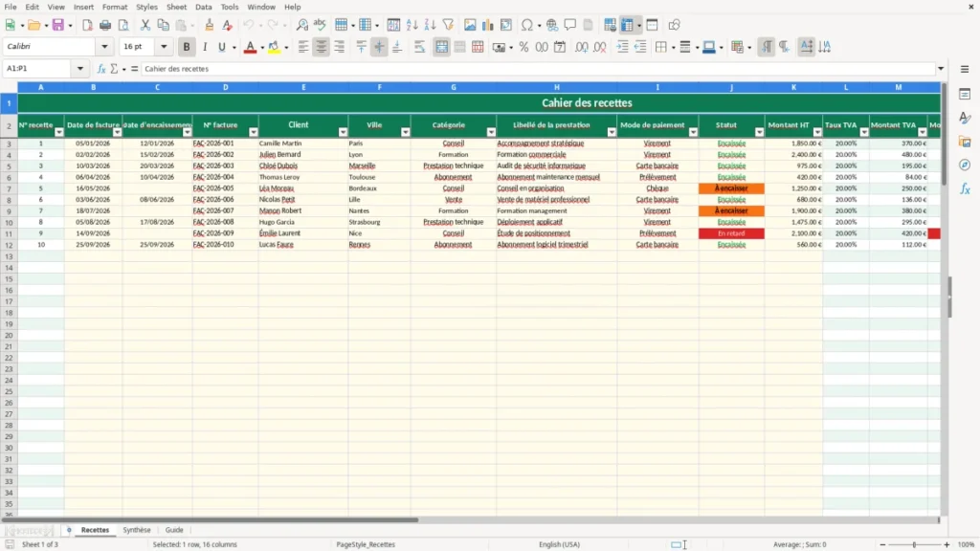This screenshot has width=980, height=551.
Task: Toggle Center Vertically alignment
Action: [x=379, y=47]
